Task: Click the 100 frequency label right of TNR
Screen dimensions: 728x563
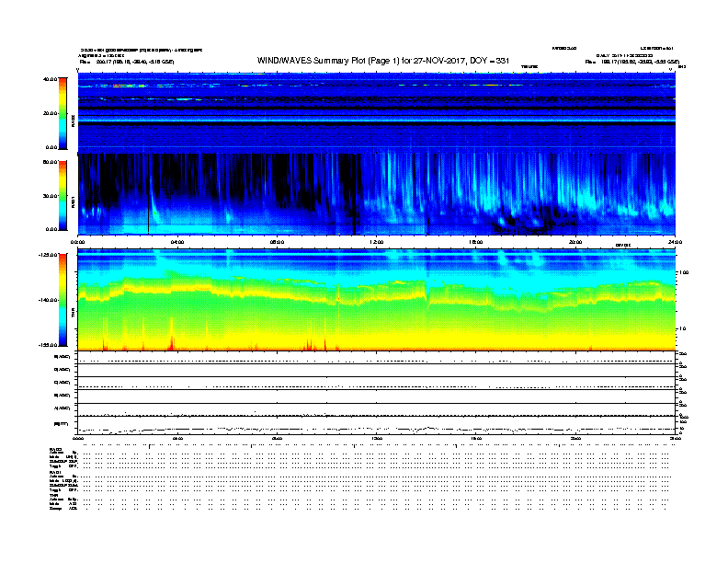Action: coord(684,272)
